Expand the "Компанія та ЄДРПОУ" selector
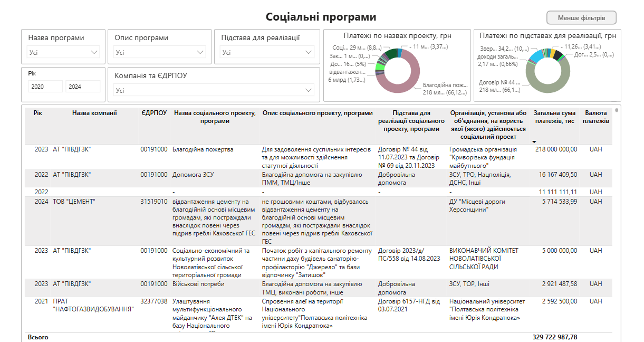 pyautogui.click(x=214, y=90)
